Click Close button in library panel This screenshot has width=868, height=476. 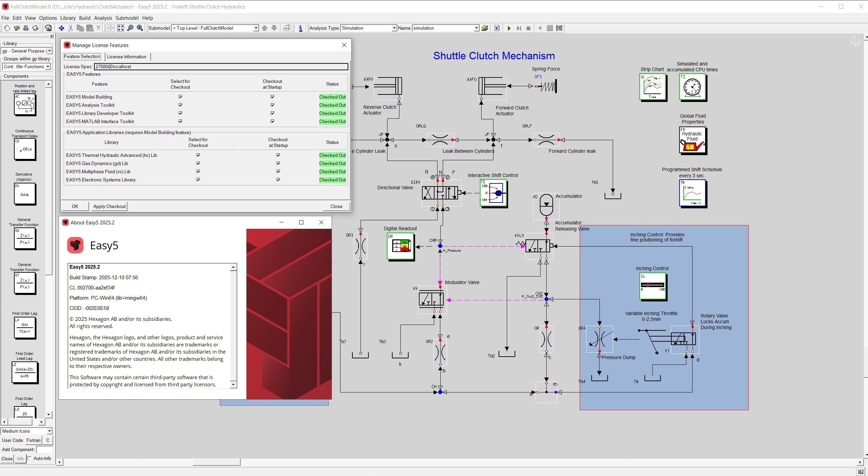[x=7, y=459]
